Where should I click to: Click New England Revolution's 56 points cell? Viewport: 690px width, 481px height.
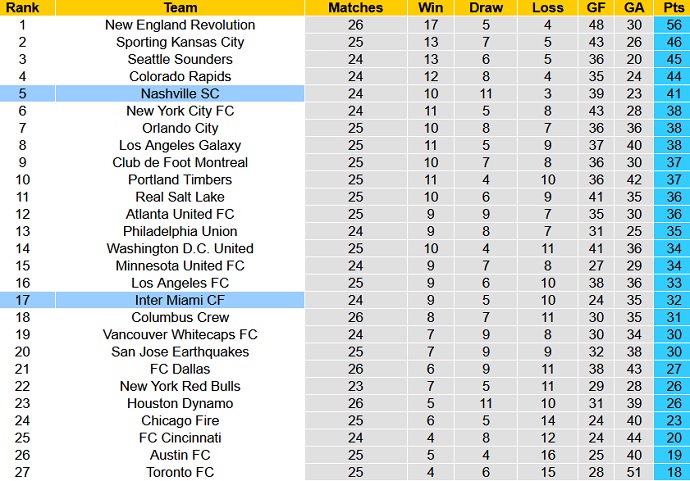(673, 25)
